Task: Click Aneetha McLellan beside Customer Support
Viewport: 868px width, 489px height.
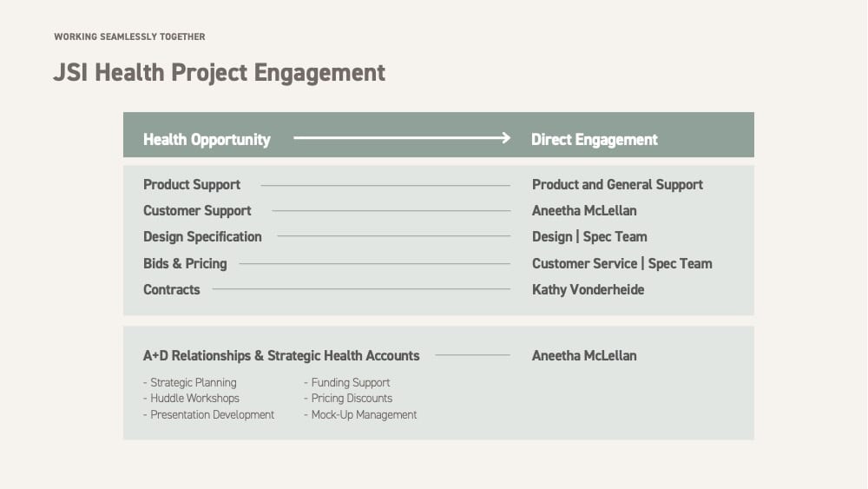Action: coord(584,211)
